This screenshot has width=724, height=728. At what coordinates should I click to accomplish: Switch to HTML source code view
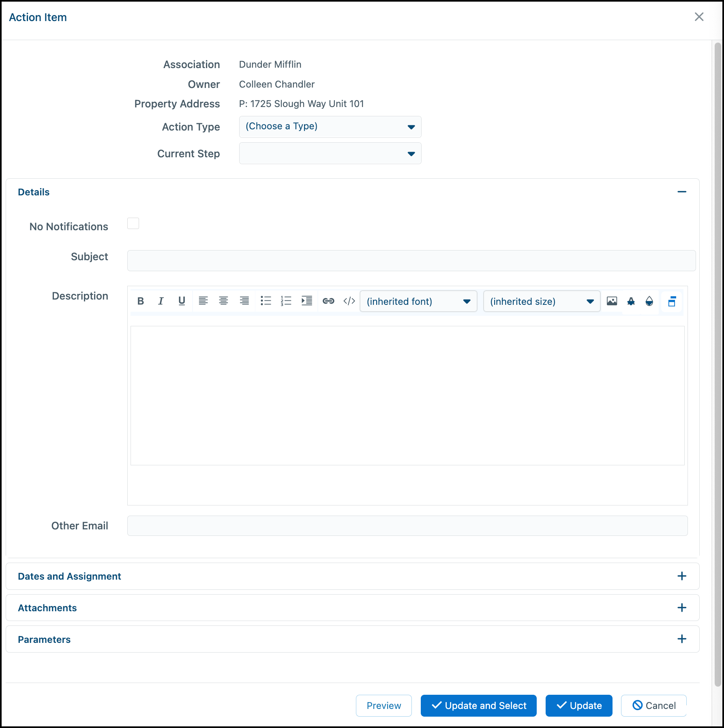click(349, 301)
